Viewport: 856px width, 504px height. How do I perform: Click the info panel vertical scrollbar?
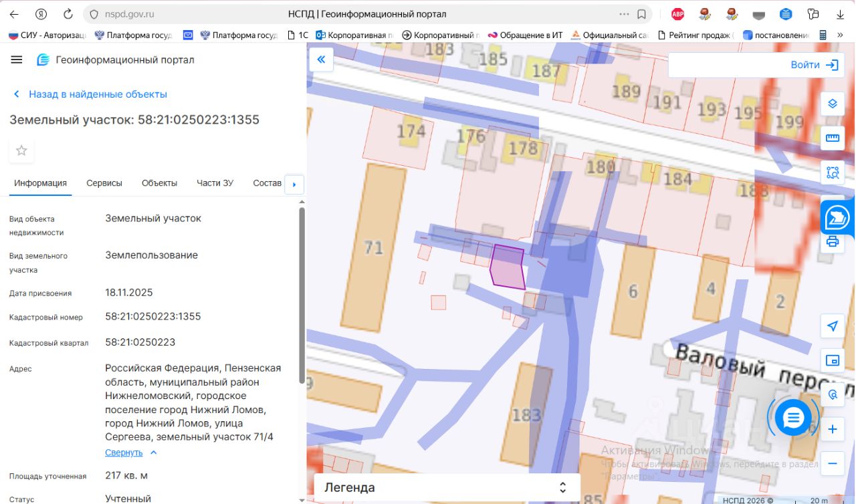coord(302,295)
